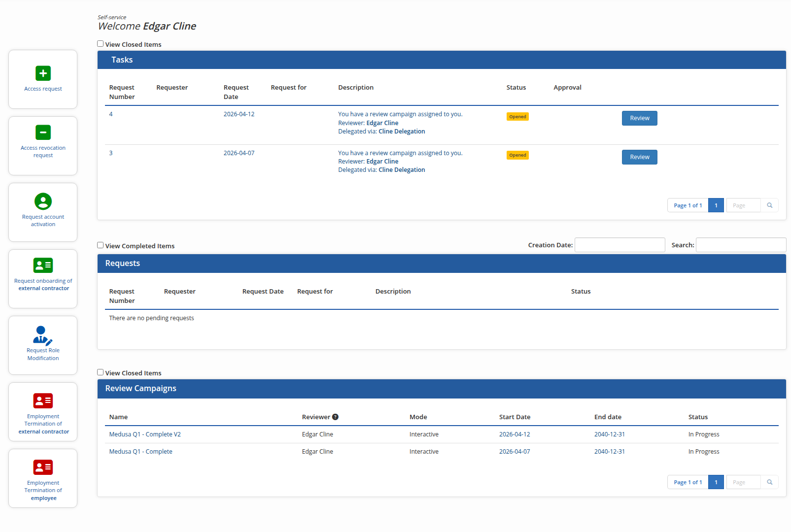
Task: Enable View Closed Items above Tasks
Action: pos(101,44)
